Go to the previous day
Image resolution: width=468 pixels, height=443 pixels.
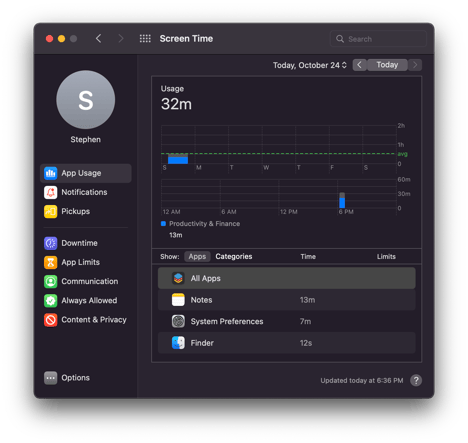(359, 65)
